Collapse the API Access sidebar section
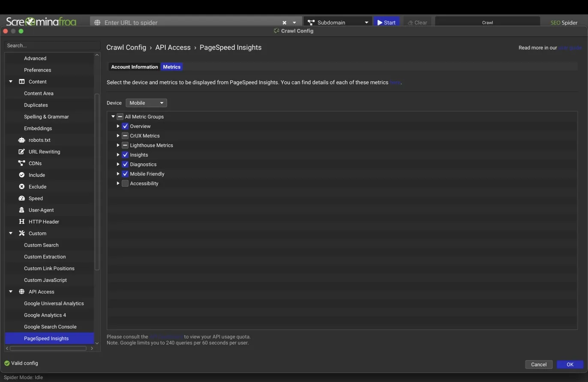 pyautogui.click(x=11, y=292)
